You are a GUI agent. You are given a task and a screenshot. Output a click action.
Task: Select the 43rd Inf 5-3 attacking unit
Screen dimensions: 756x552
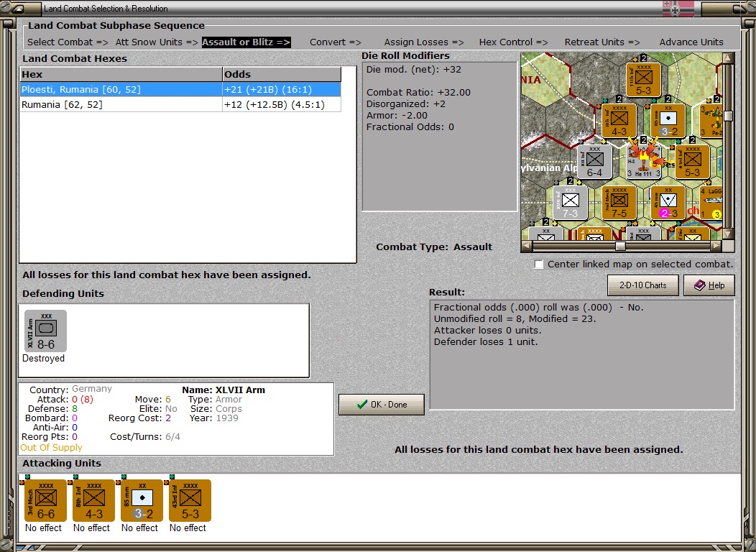pyautogui.click(x=190, y=500)
